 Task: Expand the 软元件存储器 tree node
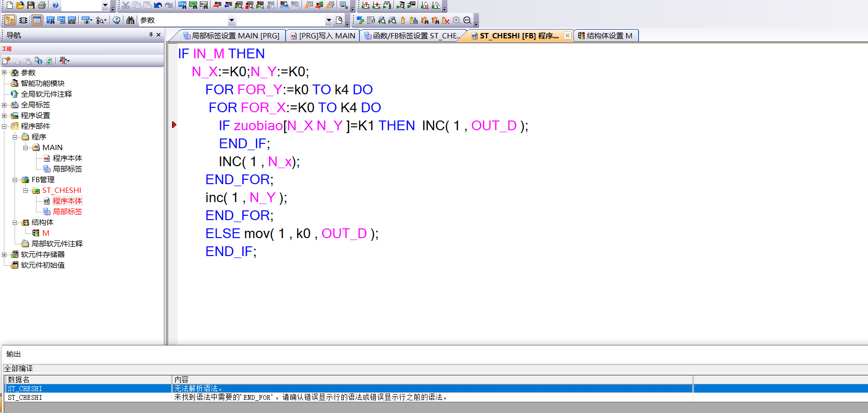(4, 255)
